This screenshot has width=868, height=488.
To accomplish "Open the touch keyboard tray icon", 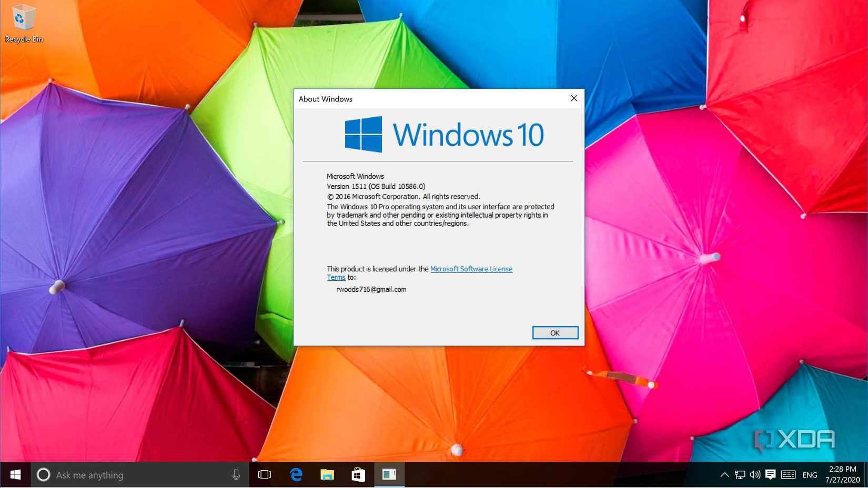I will point(788,475).
